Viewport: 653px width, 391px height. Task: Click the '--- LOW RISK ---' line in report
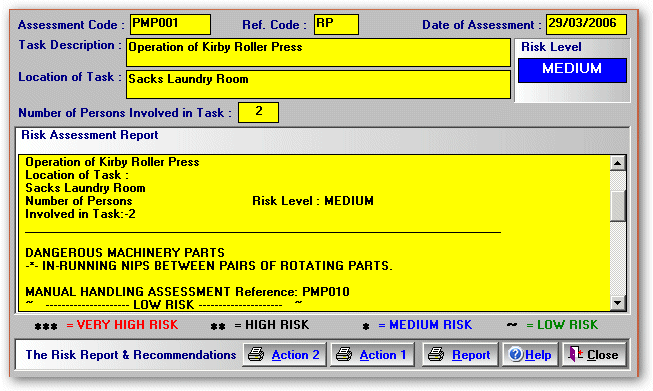coord(164,305)
